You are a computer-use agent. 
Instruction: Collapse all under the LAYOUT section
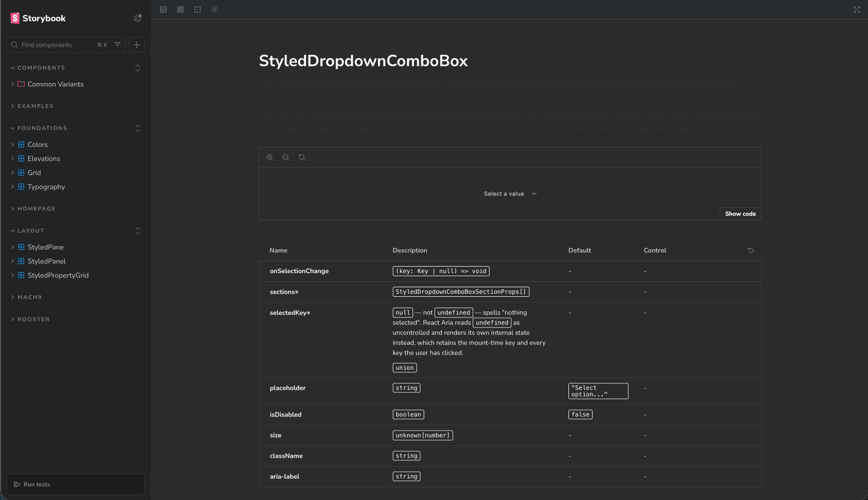138,231
